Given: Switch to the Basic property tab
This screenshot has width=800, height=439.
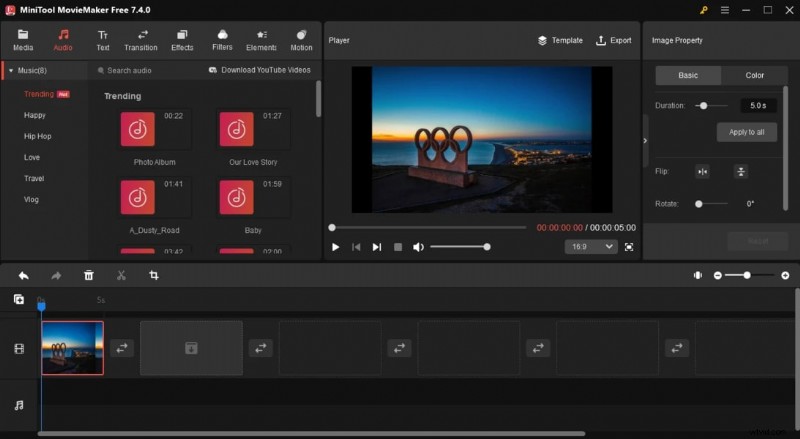Looking at the screenshot, I should tap(688, 75).
